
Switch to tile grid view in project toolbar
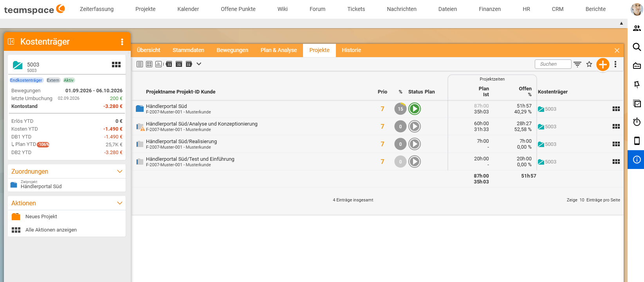149,64
